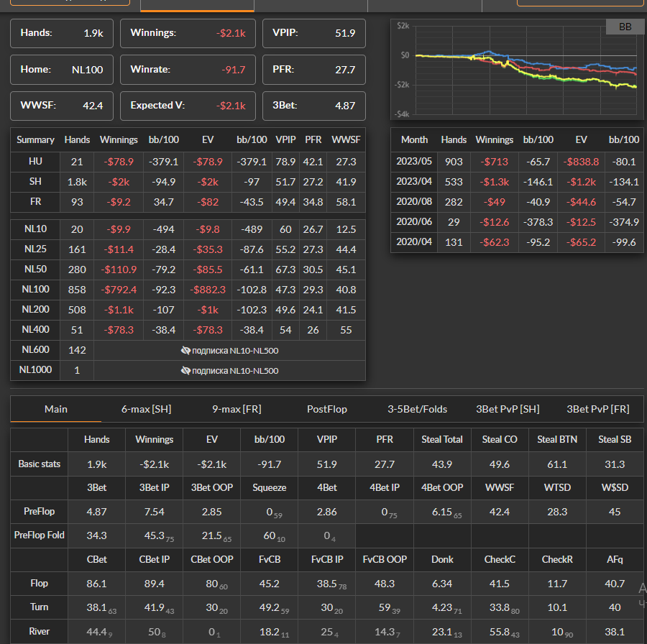Viewport: 647px width, 644px height.
Task: Click the subscription link in the NL600 row
Action: tap(234, 351)
